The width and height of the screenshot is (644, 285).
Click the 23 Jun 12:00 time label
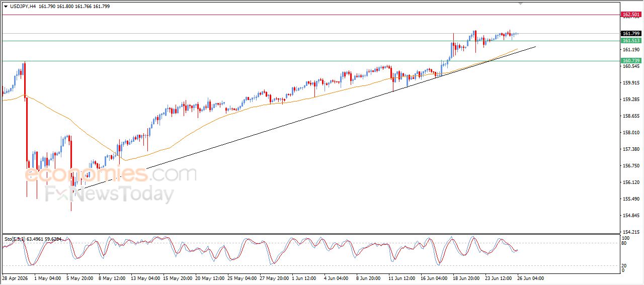point(500,278)
